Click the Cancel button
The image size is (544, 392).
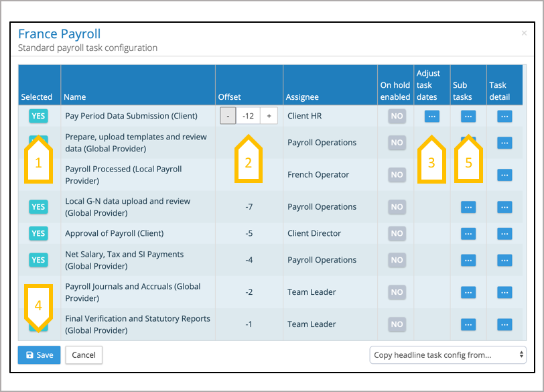pyautogui.click(x=84, y=355)
